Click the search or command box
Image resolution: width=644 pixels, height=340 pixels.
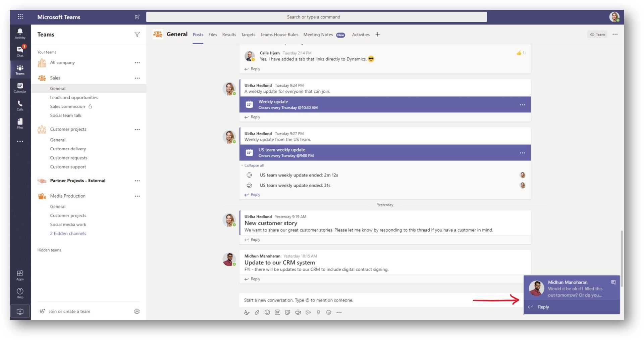[x=316, y=17]
